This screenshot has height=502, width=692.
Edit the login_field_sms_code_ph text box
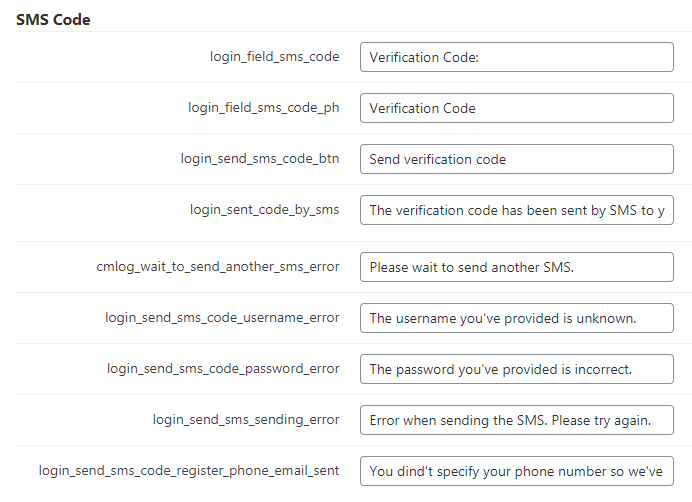click(x=516, y=108)
